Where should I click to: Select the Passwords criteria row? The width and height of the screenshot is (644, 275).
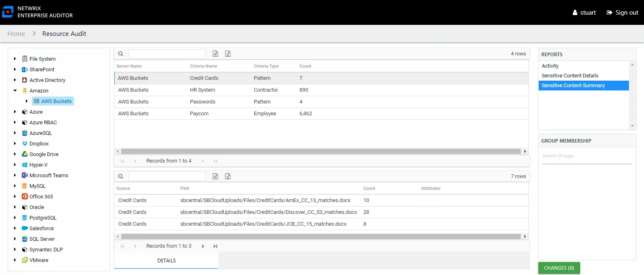321,102
